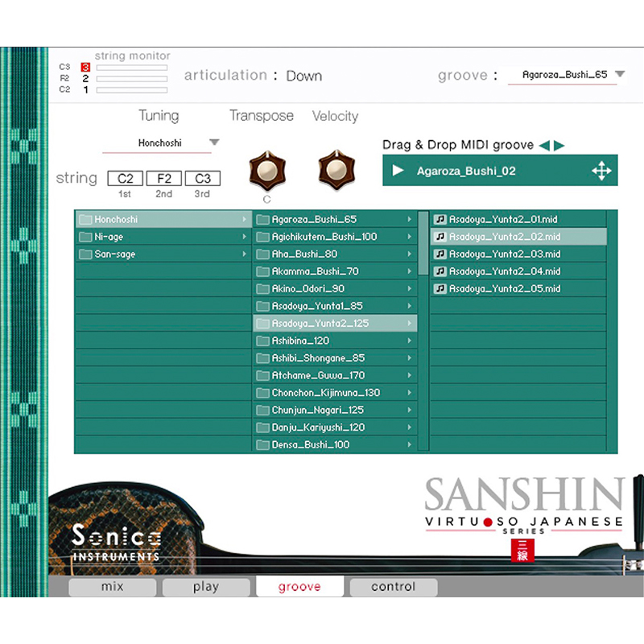Image resolution: width=644 pixels, height=644 pixels.
Task: Select Asadoya_Yunta2_03.mid file
Action: pyautogui.click(x=518, y=254)
